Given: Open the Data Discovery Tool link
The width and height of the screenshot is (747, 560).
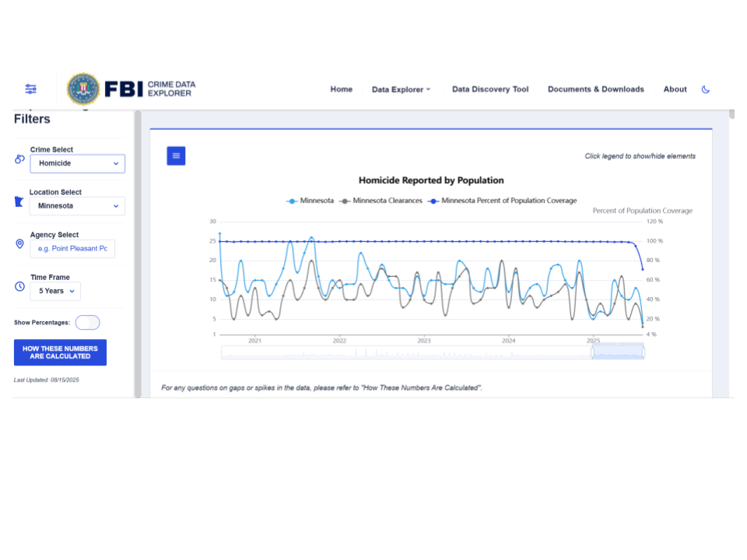Looking at the screenshot, I should 490,89.
